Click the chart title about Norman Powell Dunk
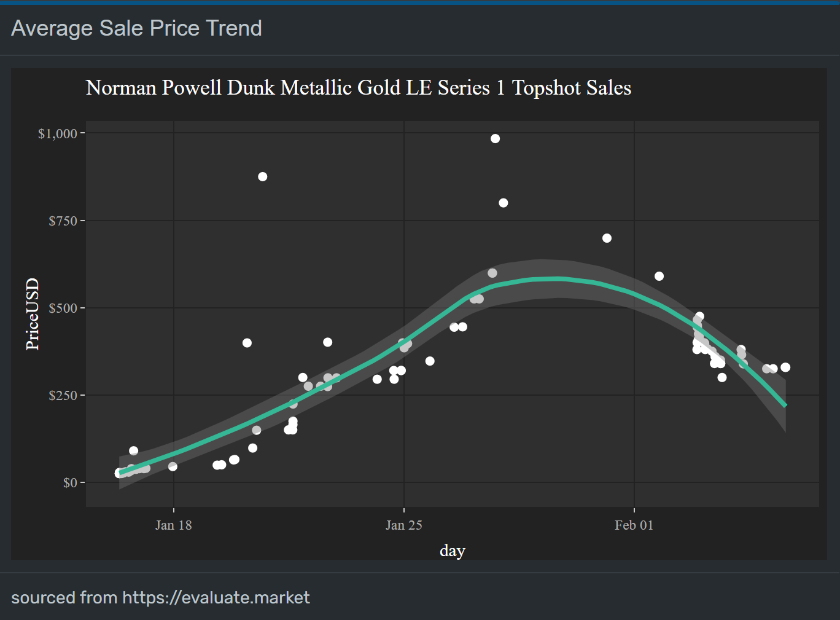Image resolution: width=840 pixels, height=620 pixels. (x=359, y=88)
